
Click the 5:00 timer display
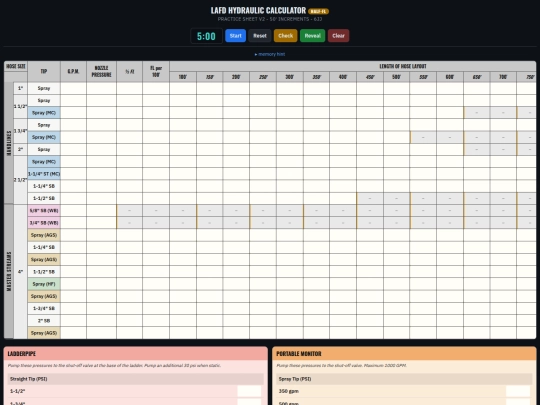click(x=206, y=36)
